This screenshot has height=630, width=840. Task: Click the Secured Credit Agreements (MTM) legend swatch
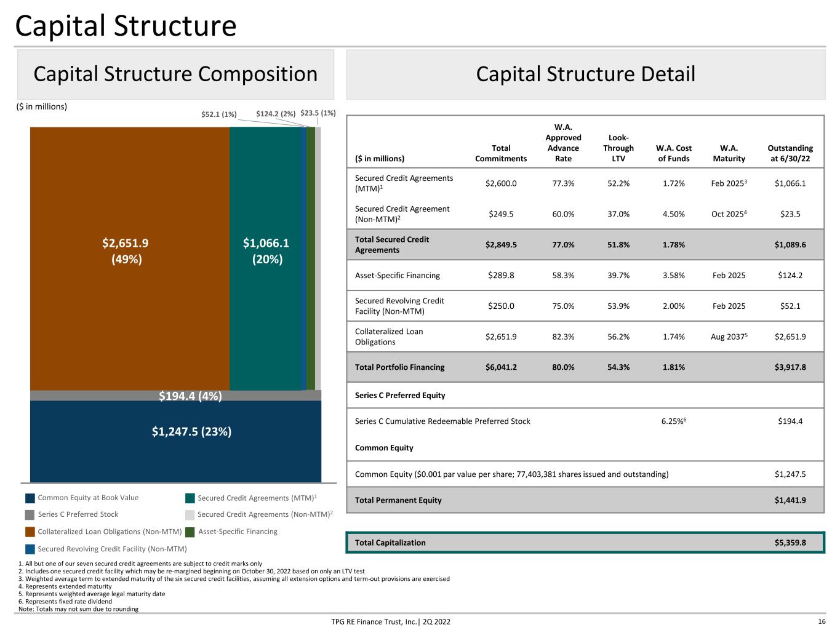[190, 498]
